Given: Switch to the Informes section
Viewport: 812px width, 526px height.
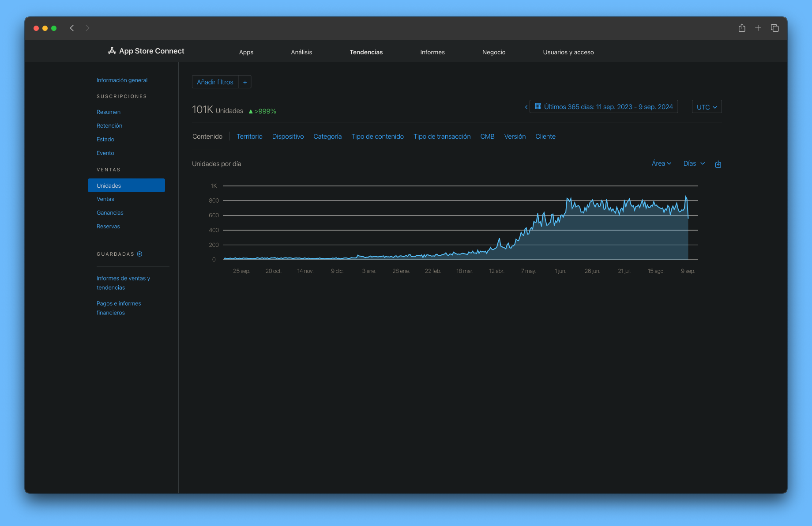Looking at the screenshot, I should (x=432, y=52).
